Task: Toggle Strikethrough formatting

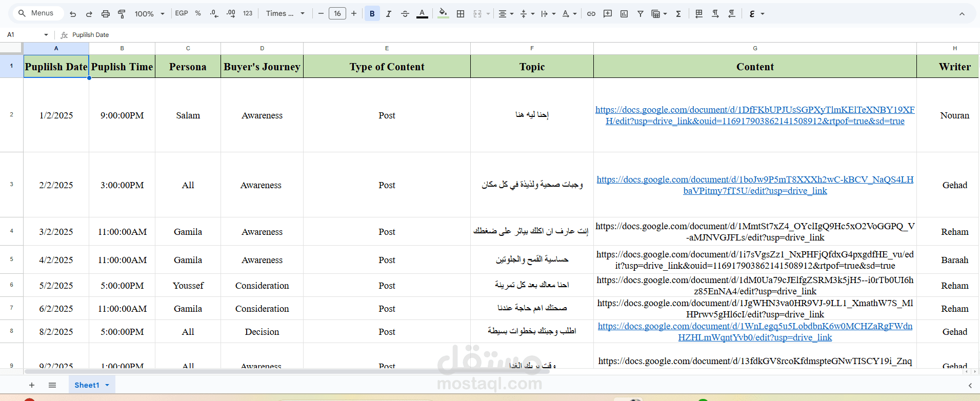Action: click(405, 14)
